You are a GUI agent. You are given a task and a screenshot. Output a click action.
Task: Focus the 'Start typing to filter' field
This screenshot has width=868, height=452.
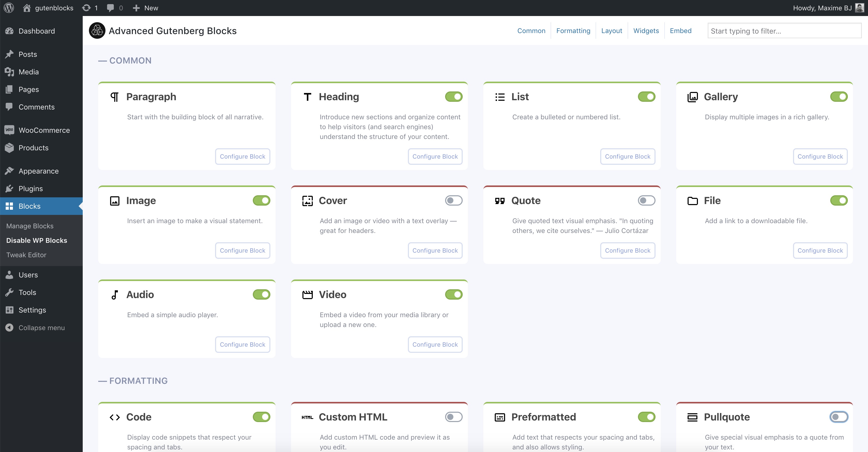(784, 31)
